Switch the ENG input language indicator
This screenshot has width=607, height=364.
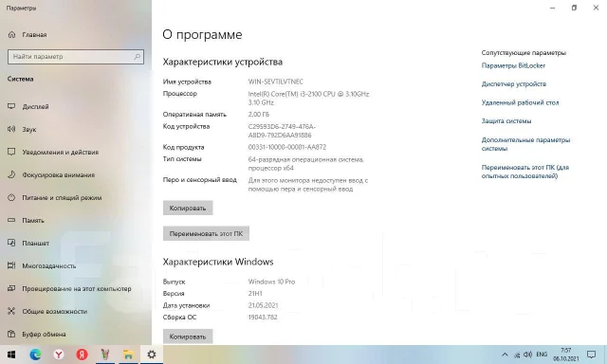pos(542,355)
